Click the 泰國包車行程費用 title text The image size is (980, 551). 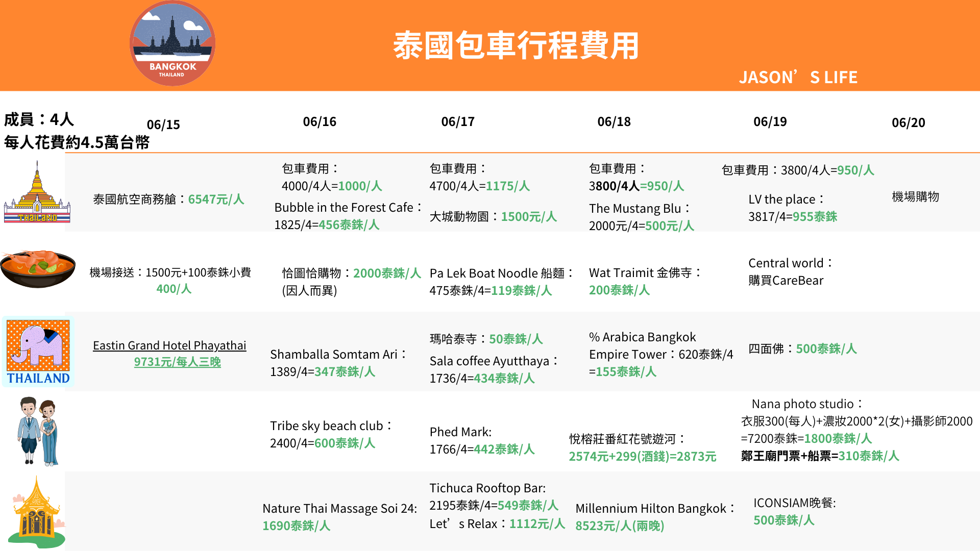(516, 45)
